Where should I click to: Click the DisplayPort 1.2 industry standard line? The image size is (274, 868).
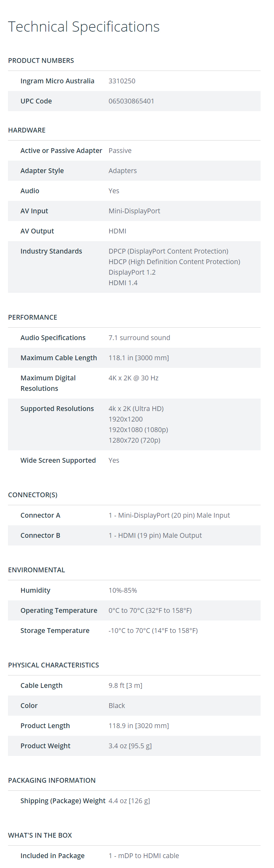pos(132,272)
